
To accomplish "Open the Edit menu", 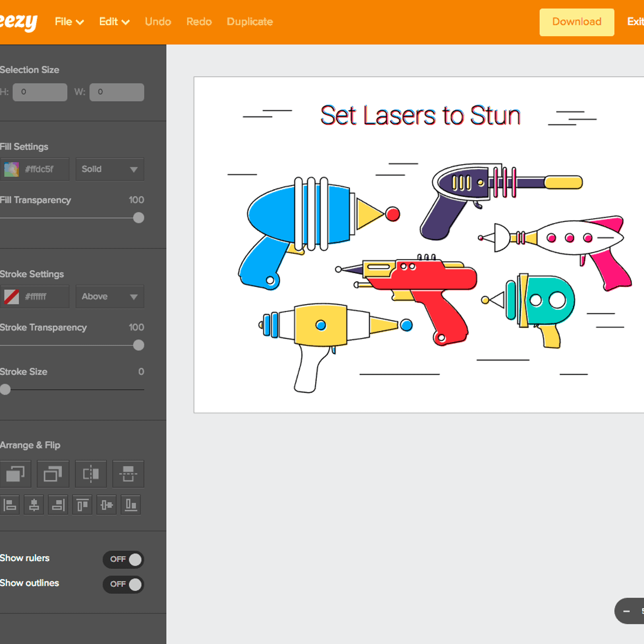I will pos(114,22).
